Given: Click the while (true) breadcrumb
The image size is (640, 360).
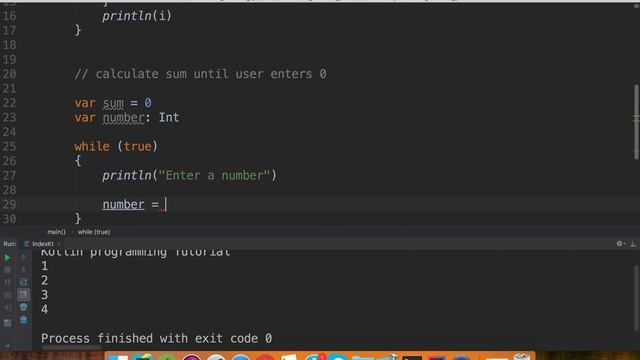Looking at the screenshot, I should coord(94,232).
